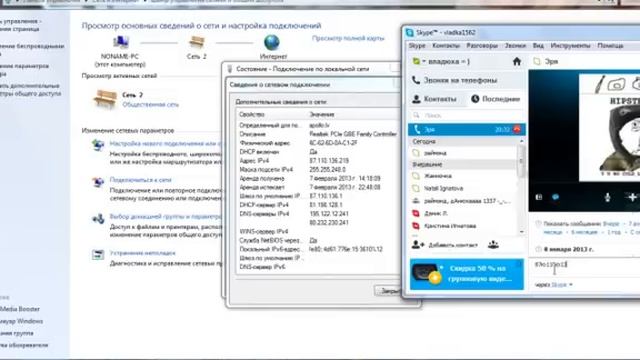Click the Skype group video discount banner
Viewport: 640px width, 360px height.
(x=467, y=274)
